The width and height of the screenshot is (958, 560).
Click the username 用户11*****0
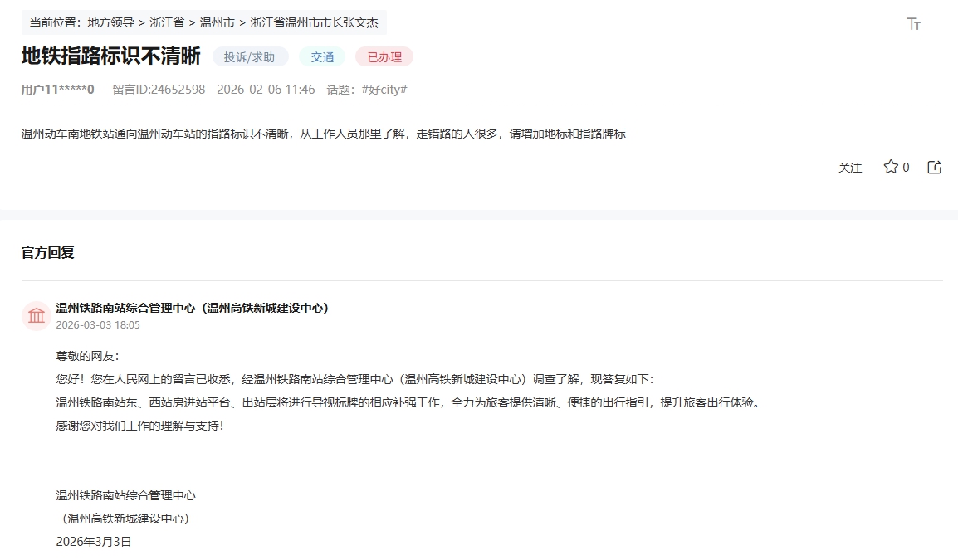click(58, 90)
